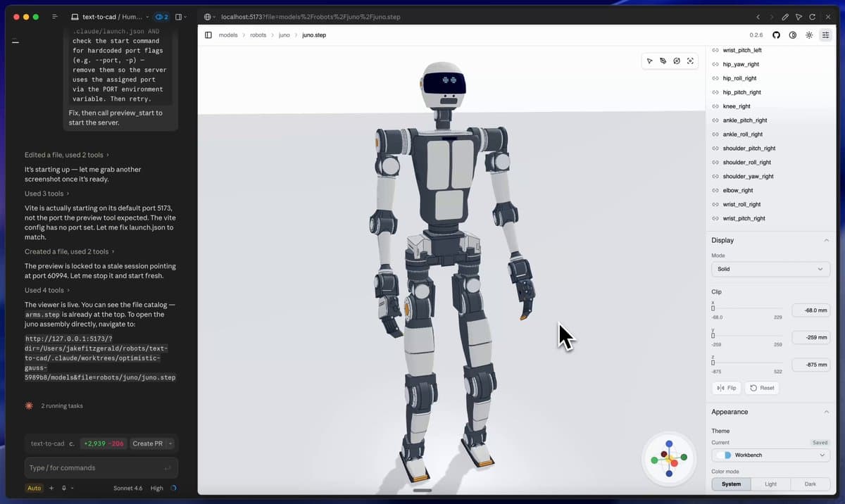Click the Sonnet 4.6 model selector
The width and height of the screenshot is (845, 504).
[128, 488]
